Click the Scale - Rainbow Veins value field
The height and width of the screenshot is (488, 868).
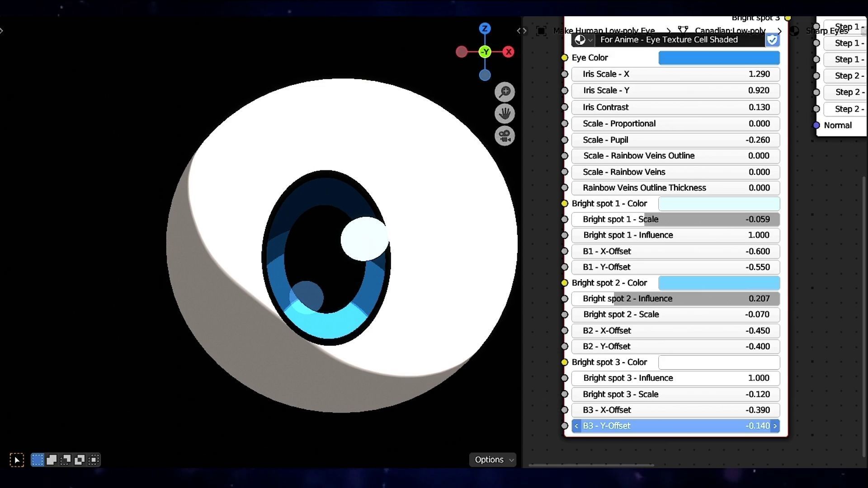click(x=675, y=172)
